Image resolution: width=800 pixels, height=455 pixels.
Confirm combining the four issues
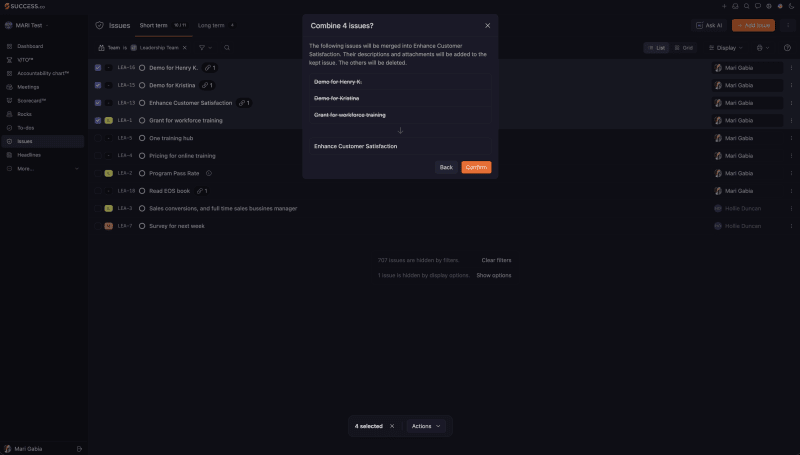[x=476, y=167]
